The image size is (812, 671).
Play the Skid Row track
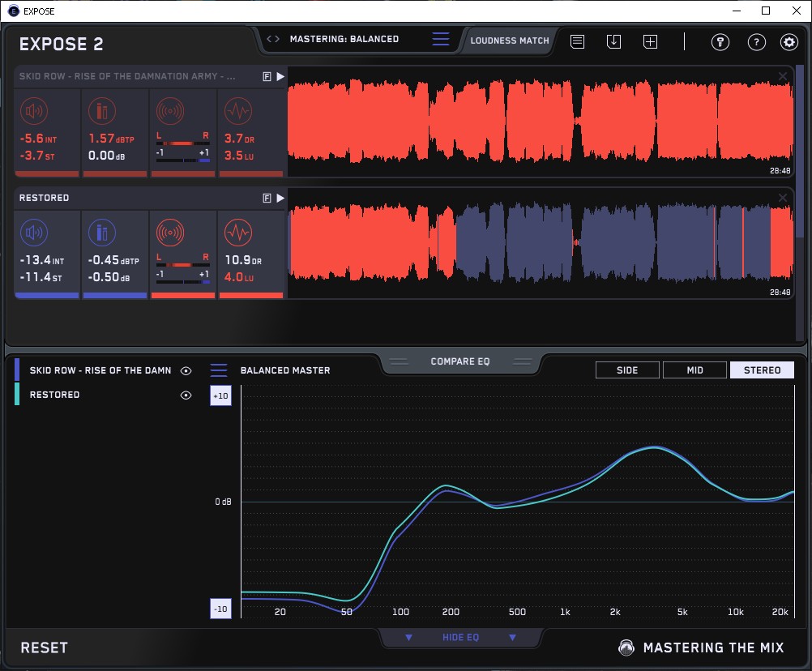(x=280, y=76)
